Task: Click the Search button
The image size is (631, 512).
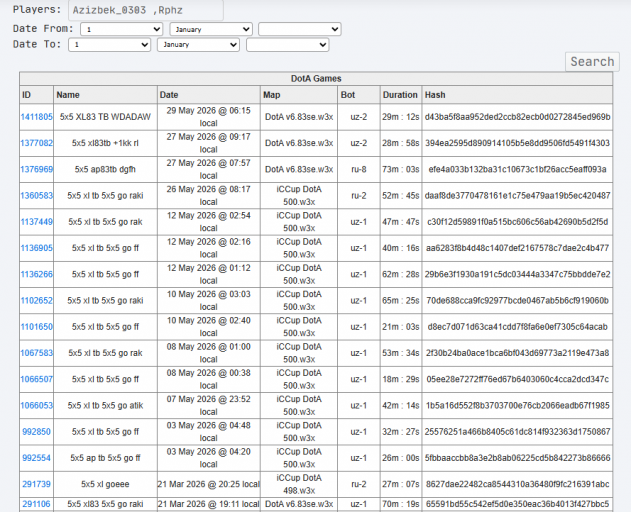Action: 592,62
